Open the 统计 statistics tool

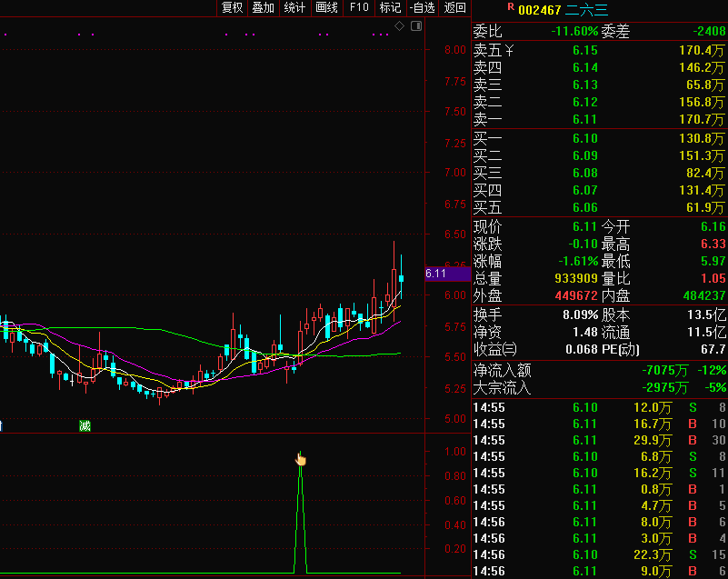pyautogui.click(x=294, y=7)
